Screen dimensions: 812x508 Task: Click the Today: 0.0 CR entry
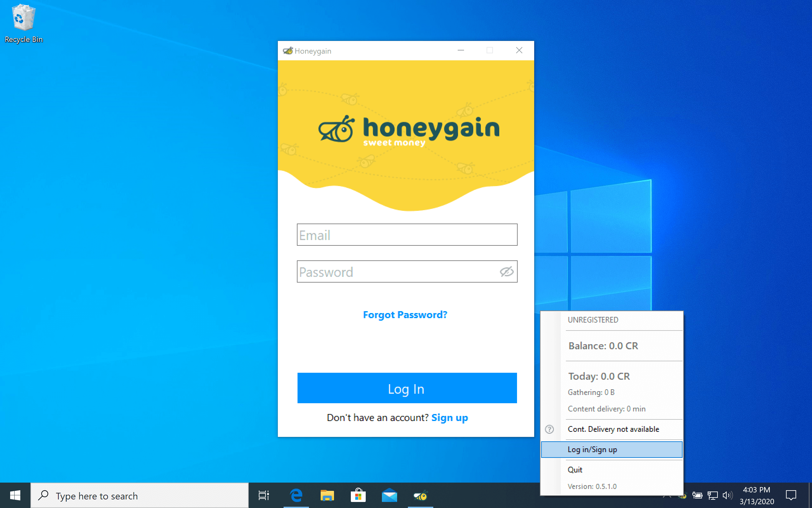(x=599, y=376)
